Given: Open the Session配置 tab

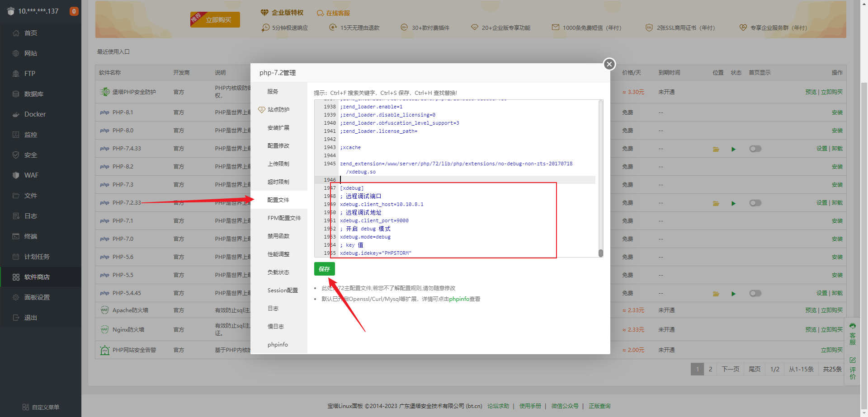Looking at the screenshot, I should point(279,290).
